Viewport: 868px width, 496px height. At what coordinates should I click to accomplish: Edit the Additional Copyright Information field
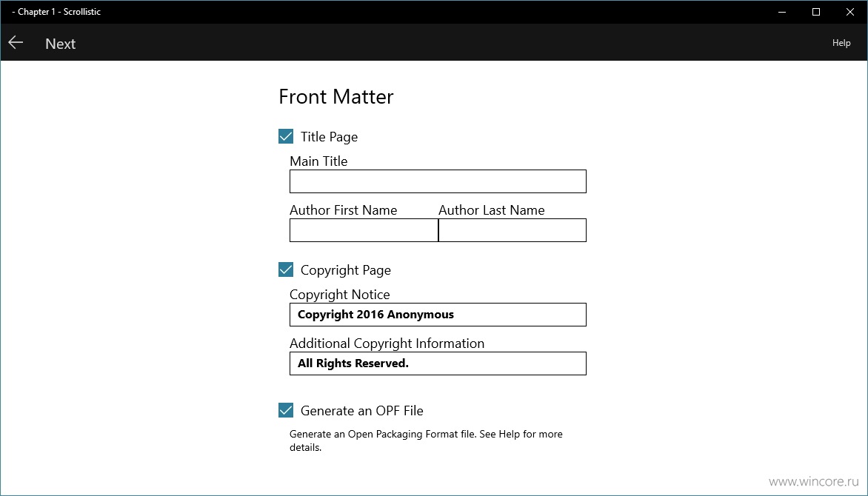pyautogui.click(x=438, y=363)
